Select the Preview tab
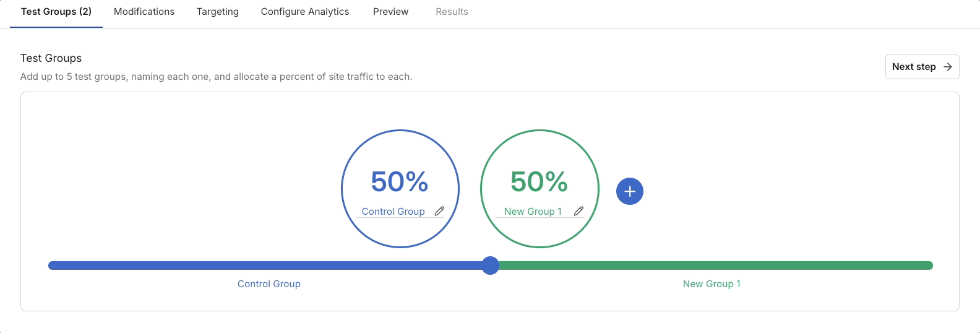 (x=390, y=12)
